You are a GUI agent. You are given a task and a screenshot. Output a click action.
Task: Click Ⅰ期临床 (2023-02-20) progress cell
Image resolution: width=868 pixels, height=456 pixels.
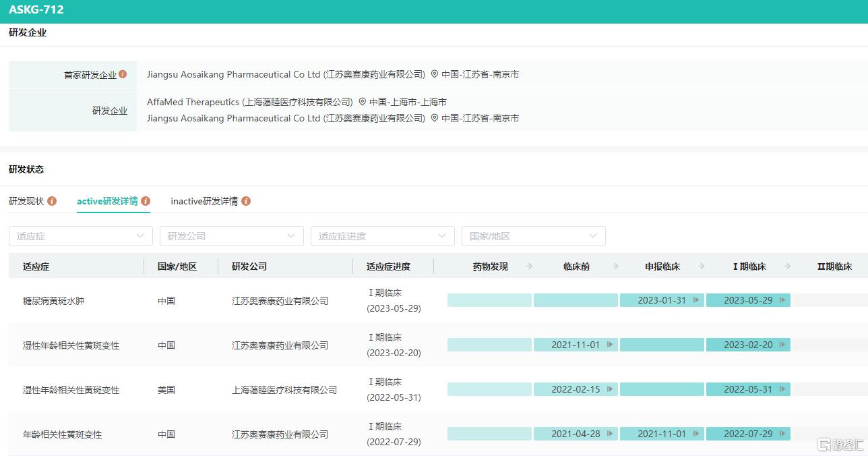point(394,345)
